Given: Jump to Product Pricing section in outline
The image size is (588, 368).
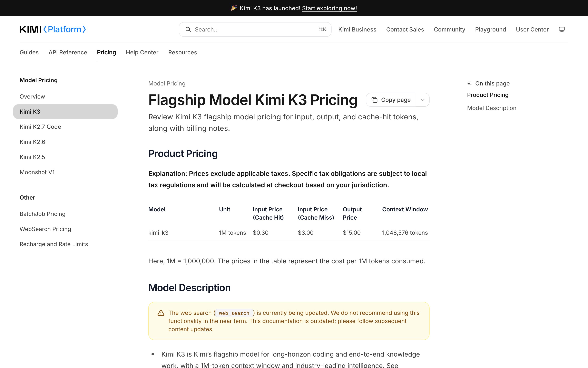Looking at the screenshot, I should [x=488, y=95].
